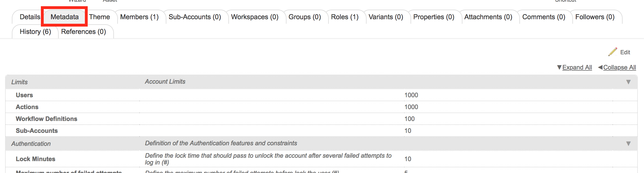This screenshot has width=644, height=173.
Task: Select the Metadata tab
Action: pos(65,17)
